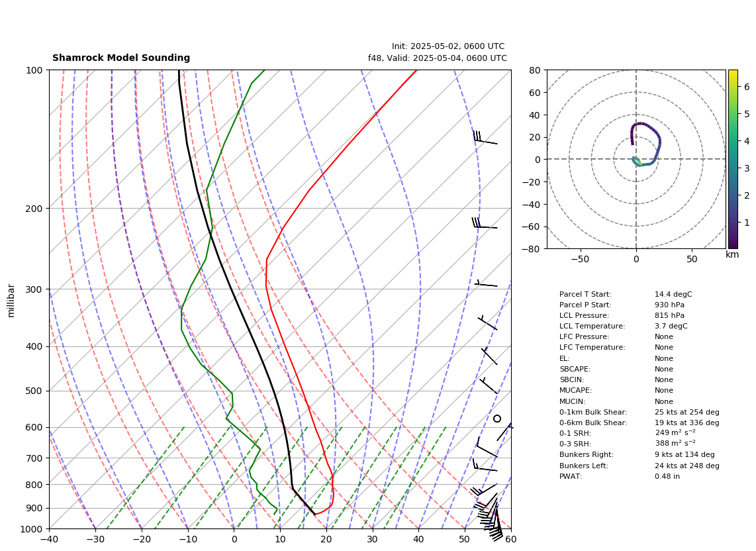Click the hodograph colorbar near 1 km
The height and width of the screenshot is (551, 756).
[733, 223]
